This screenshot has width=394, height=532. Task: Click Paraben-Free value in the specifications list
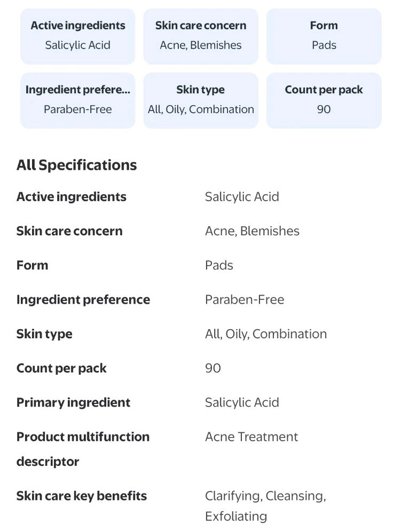pos(245,299)
